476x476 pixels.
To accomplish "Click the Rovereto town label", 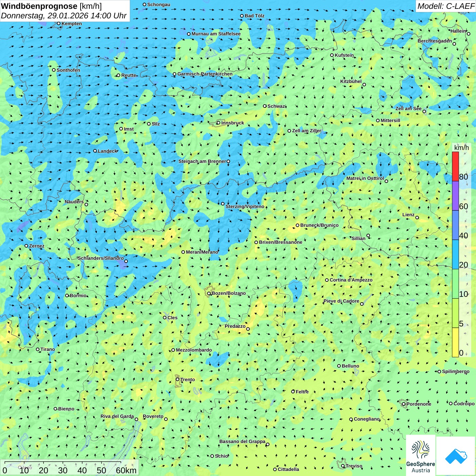I will 153,416.
